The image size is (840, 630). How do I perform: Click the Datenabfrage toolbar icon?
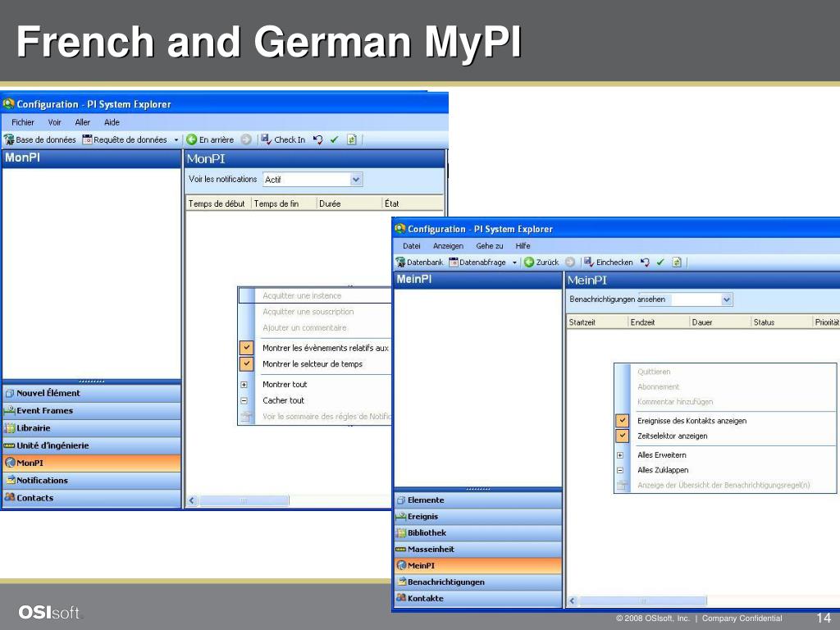coord(453,262)
